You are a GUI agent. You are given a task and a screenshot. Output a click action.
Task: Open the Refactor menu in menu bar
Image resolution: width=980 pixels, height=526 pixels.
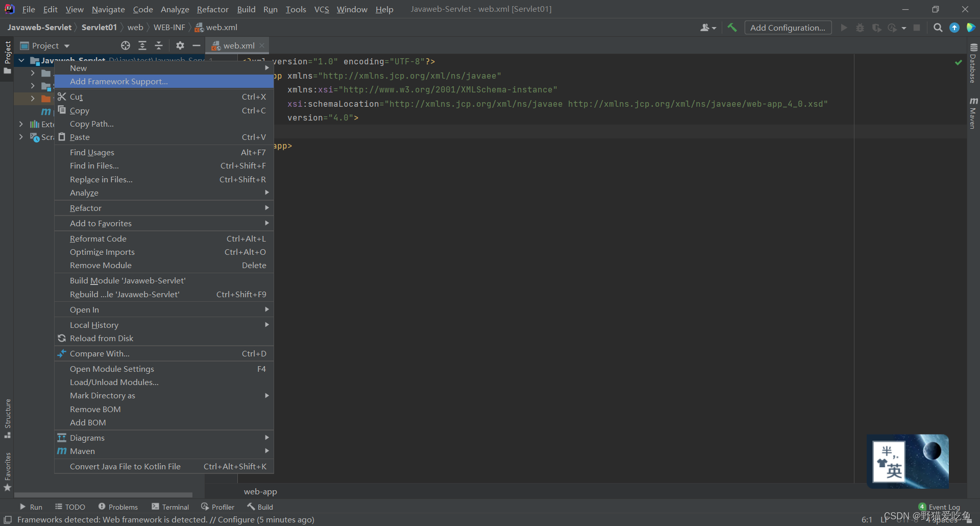click(213, 9)
